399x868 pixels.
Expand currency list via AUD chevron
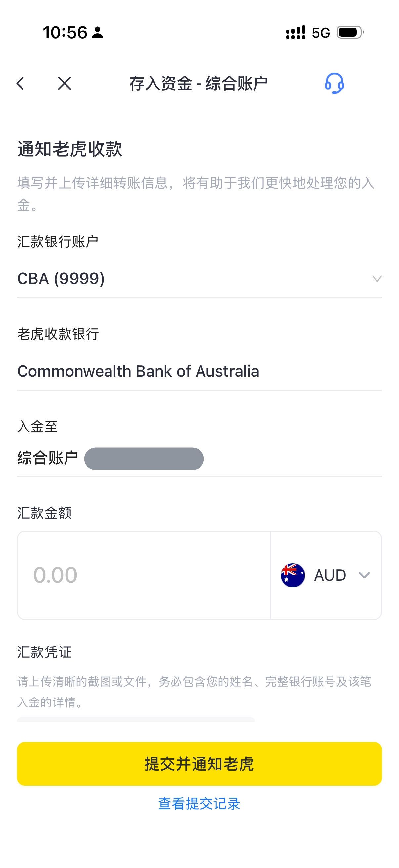click(364, 575)
